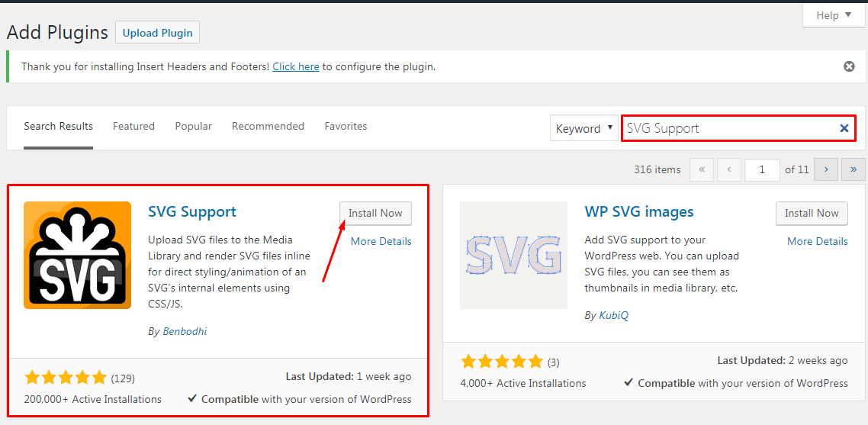Open the WP SVG images title link

(x=639, y=211)
